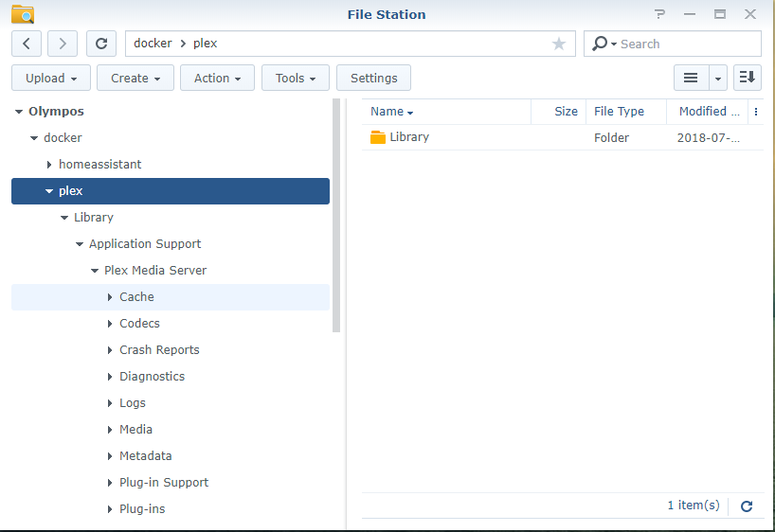
Task: Collapse Plex Media Server node arrow
Action: click(95, 271)
